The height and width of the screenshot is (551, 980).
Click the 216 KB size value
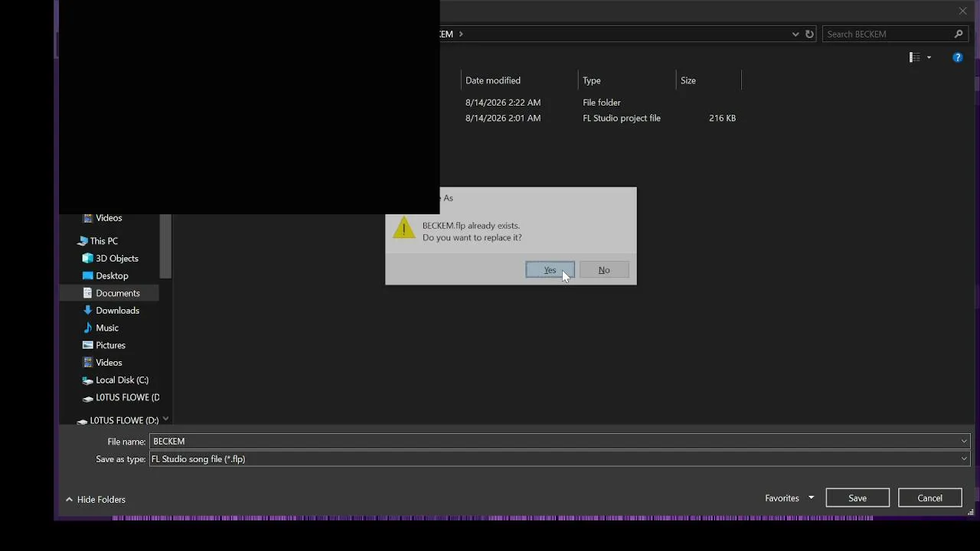coord(722,119)
